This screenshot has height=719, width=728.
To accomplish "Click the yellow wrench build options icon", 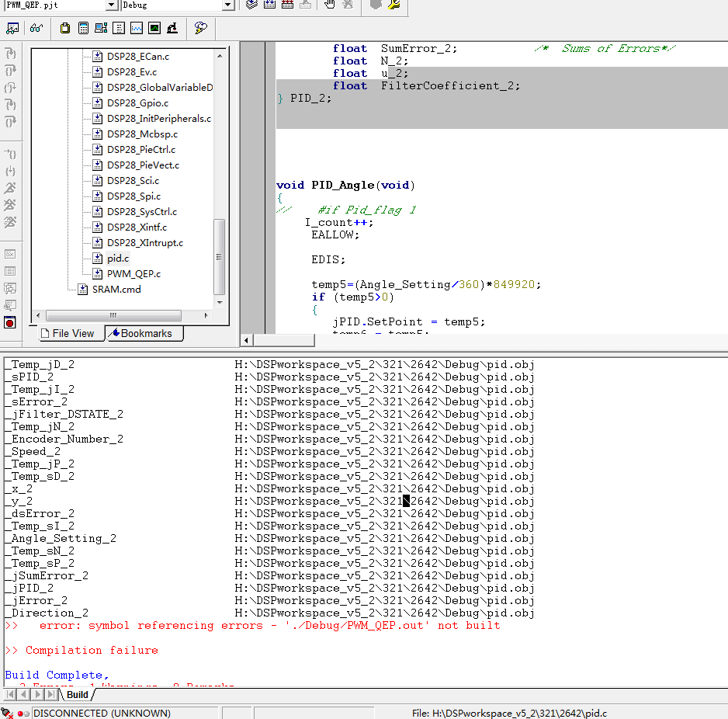I will (x=394, y=5).
